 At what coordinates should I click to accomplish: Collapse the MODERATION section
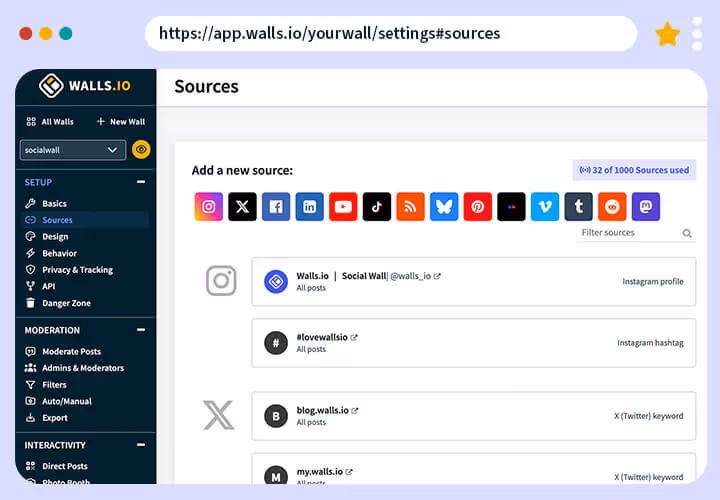141,330
